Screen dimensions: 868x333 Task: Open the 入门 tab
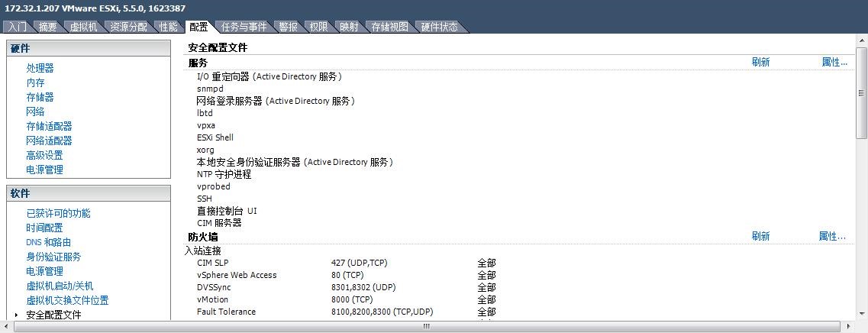pos(18,27)
